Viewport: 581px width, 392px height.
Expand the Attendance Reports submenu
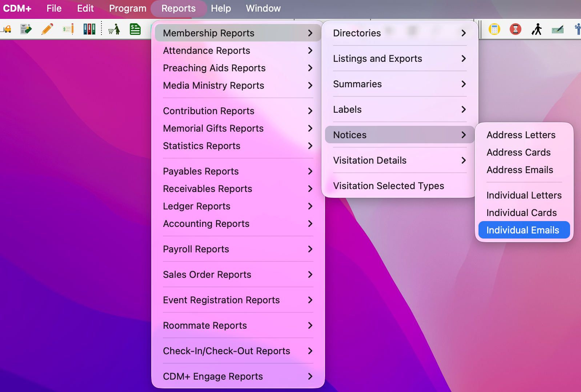click(238, 51)
